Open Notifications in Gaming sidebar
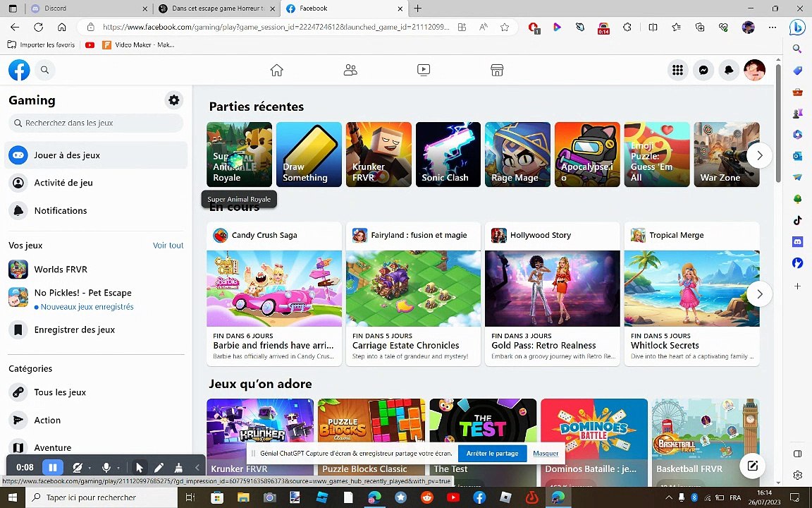 (x=96, y=210)
